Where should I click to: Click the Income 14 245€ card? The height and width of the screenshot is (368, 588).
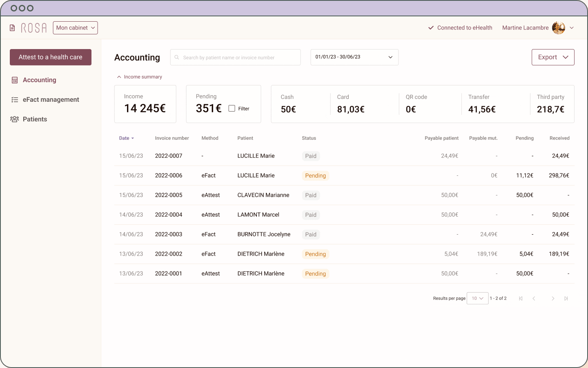coord(145,104)
